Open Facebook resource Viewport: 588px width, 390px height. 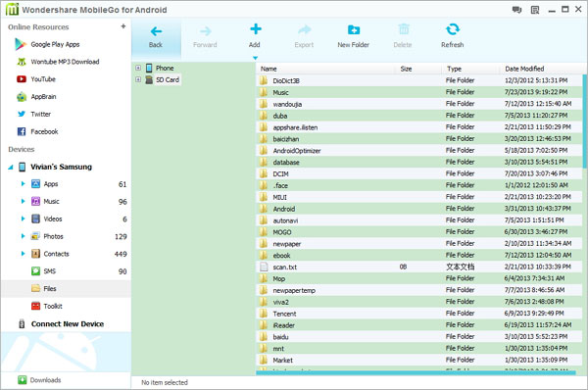(x=44, y=131)
